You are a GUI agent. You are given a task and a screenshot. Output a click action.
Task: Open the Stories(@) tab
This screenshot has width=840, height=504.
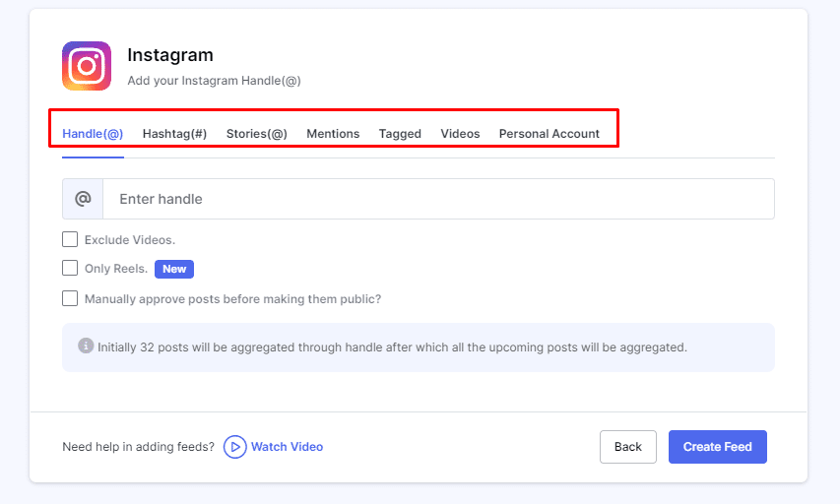(257, 134)
